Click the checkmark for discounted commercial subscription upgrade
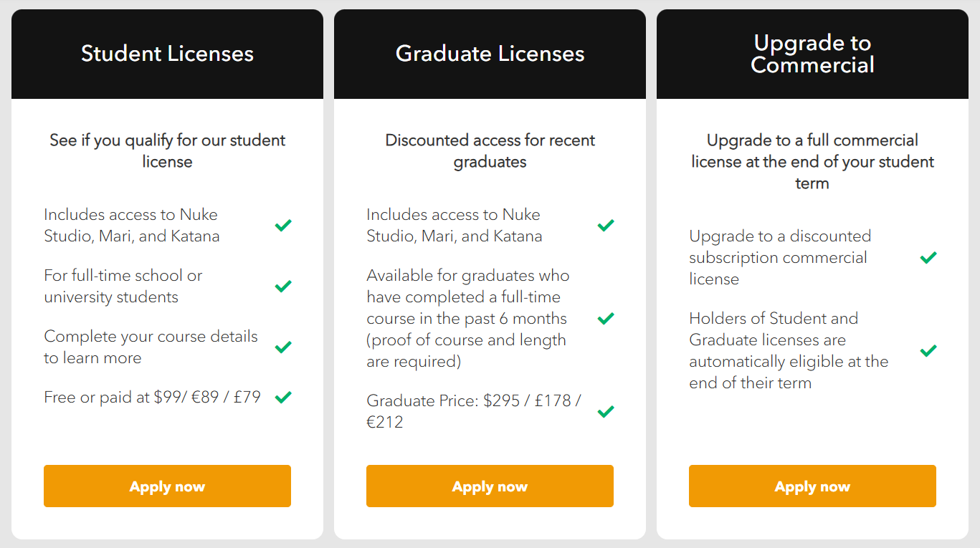The width and height of the screenshot is (980, 548). pyautogui.click(x=928, y=257)
